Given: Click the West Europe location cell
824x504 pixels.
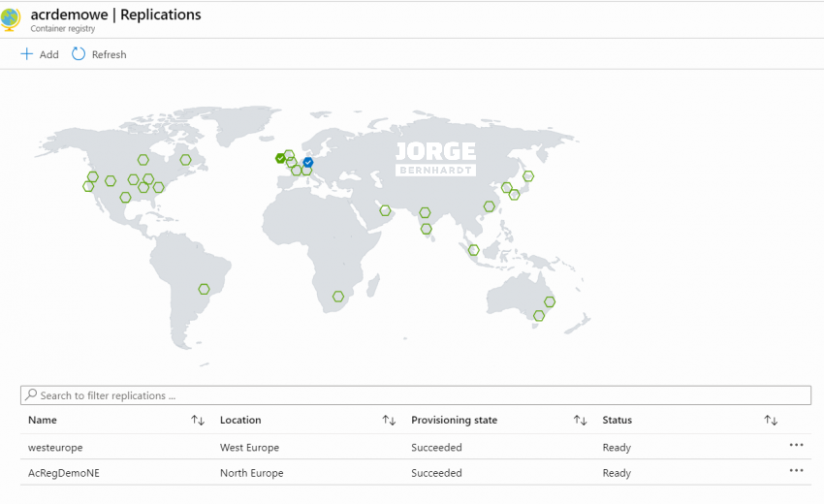Looking at the screenshot, I should [x=249, y=448].
